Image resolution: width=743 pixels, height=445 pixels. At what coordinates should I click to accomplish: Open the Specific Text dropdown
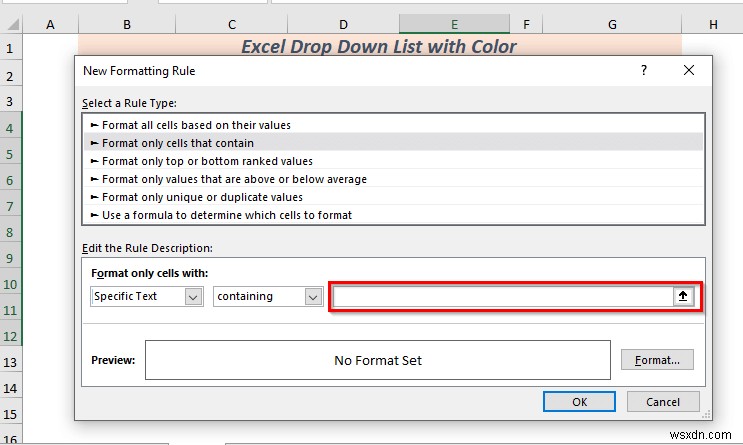click(x=192, y=297)
